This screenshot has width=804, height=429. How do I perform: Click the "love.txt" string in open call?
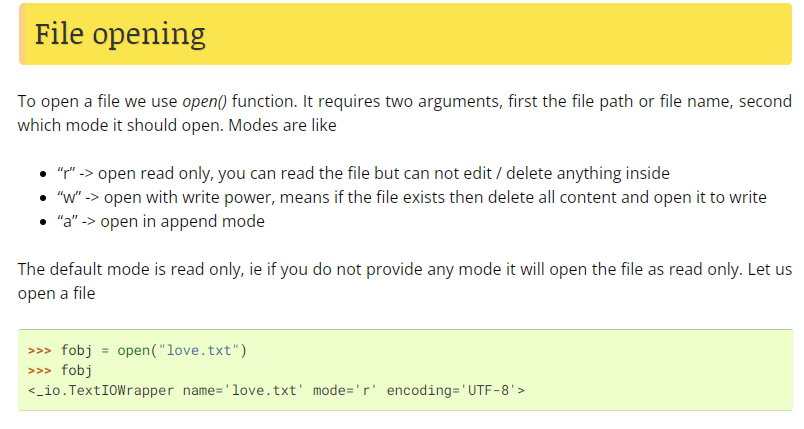[199, 351]
